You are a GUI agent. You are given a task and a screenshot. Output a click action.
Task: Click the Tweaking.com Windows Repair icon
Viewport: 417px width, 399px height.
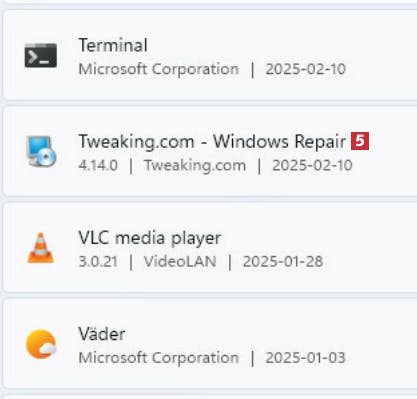(x=41, y=151)
